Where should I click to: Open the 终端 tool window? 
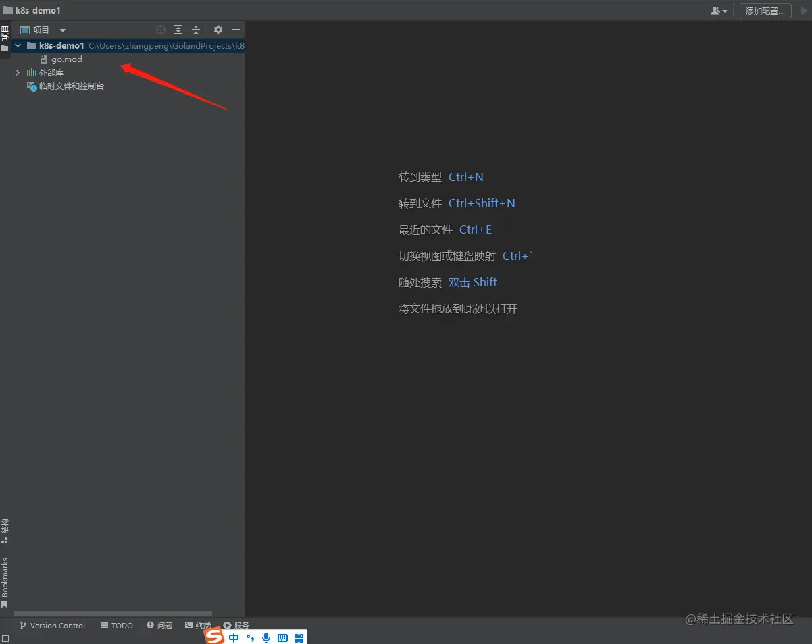tap(198, 626)
